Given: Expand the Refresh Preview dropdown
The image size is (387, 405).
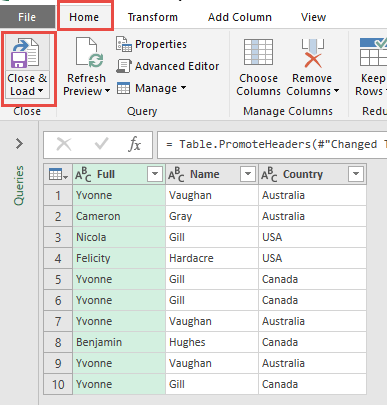Looking at the screenshot, I should (x=107, y=91).
